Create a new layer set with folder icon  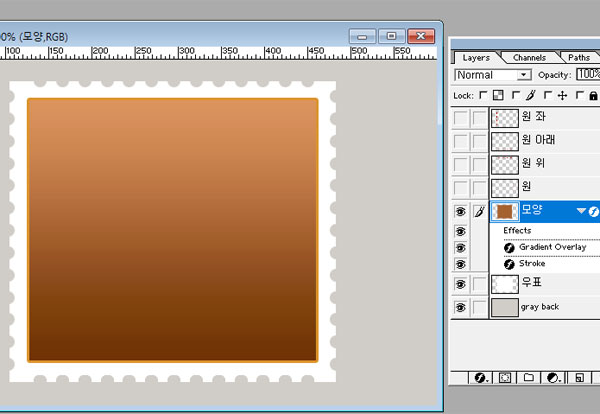529,378
